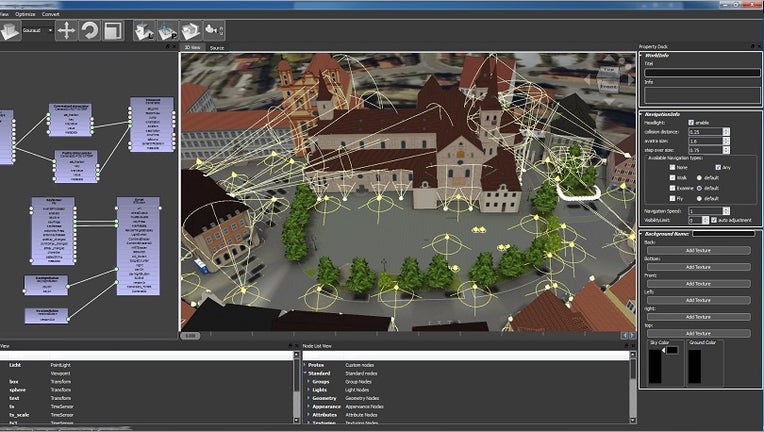Expand the Appearance node category
The image size is (764, 432).
[x=308, y=406]
